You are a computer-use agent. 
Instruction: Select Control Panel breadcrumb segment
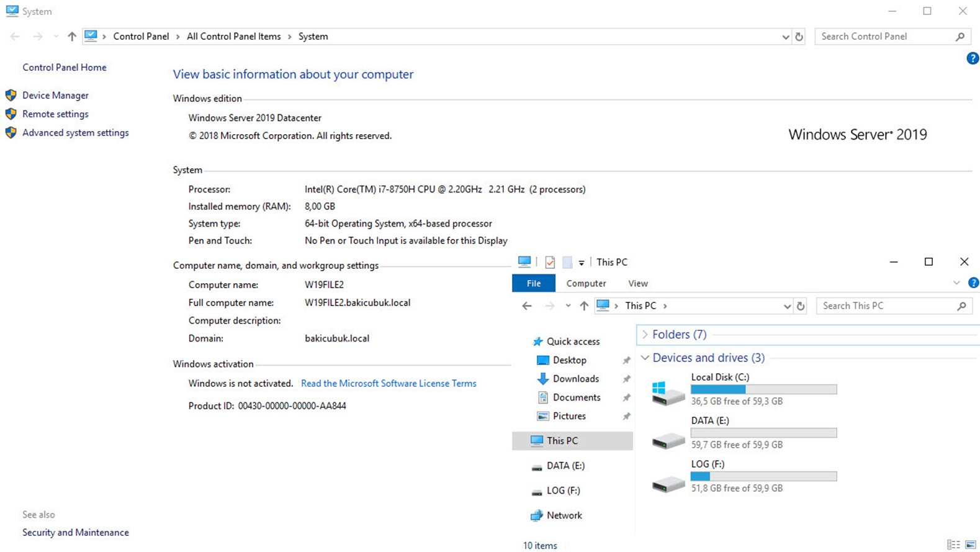[141, 37]
